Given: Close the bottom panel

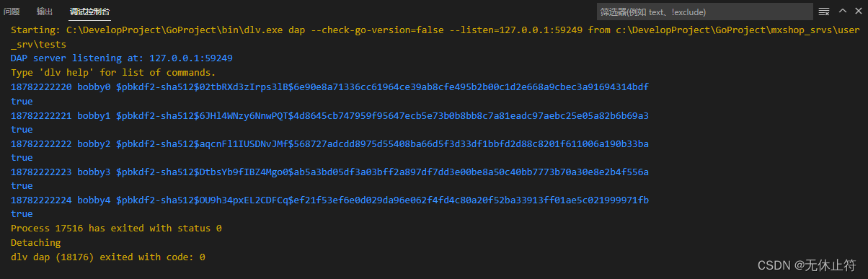Looking at the screenshot, I should click(x=856, y=11).
